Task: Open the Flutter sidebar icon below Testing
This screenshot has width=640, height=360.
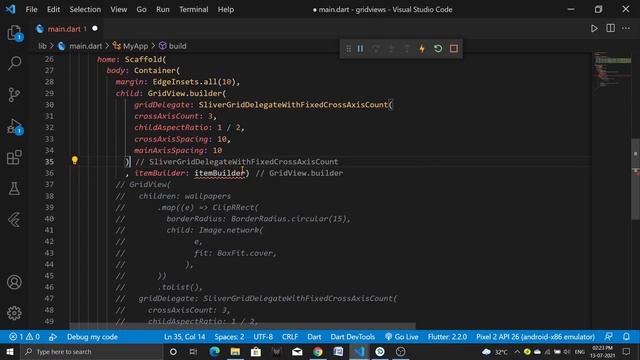Action: tap(14, 220)
